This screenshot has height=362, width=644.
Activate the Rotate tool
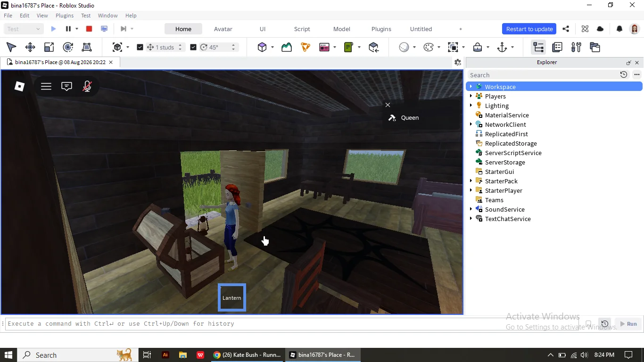[x=68, y=47]
